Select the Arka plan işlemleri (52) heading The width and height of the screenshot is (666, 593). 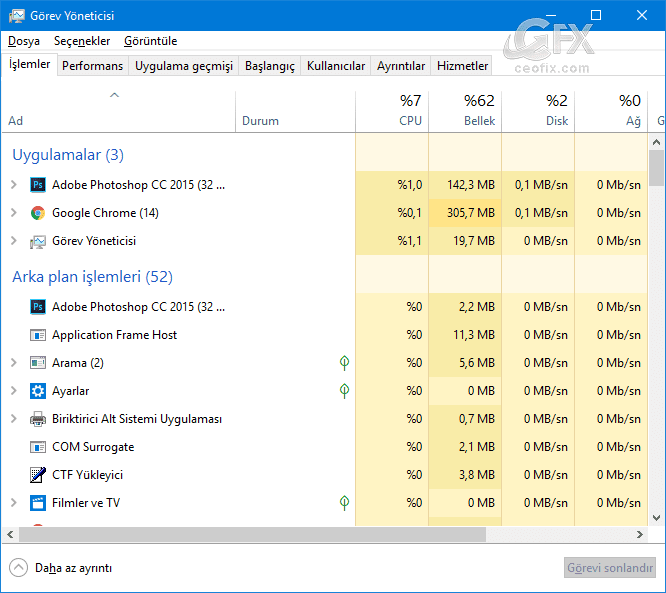click(x=92, y=277)
